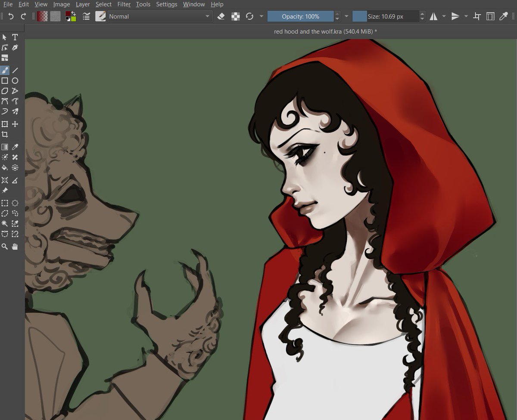Expand horizontal mirror options arrow

tap(444, 16)
